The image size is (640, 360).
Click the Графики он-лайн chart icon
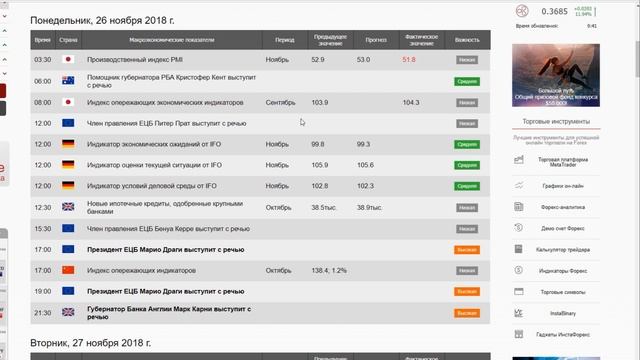pos(519,185)
